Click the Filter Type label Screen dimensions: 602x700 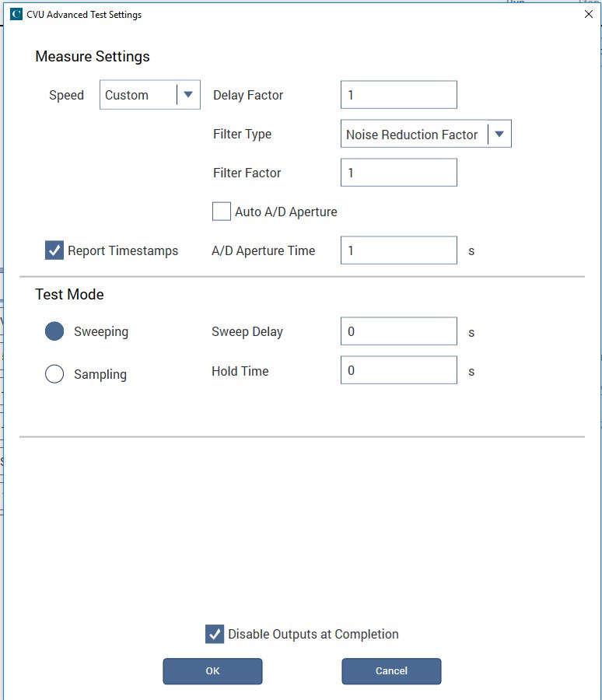(242, 135)
